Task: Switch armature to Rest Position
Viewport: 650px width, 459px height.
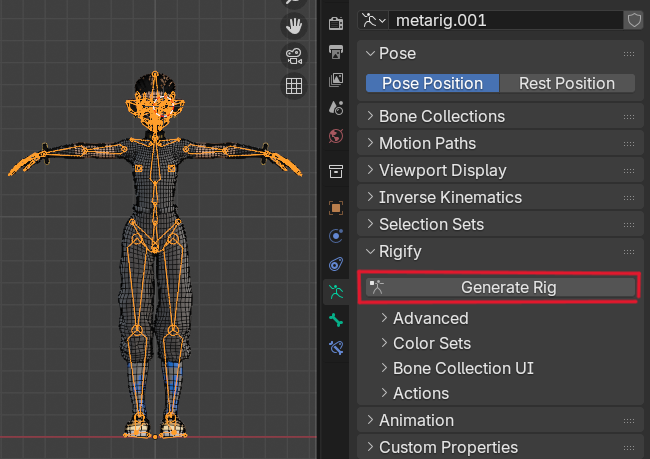Action: [x=568, y=83]
